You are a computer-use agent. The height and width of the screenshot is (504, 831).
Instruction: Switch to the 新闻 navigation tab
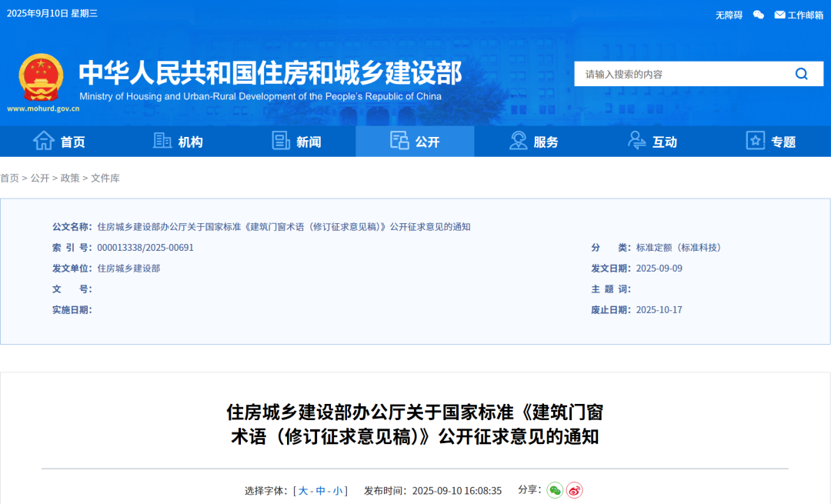point(297,142)
